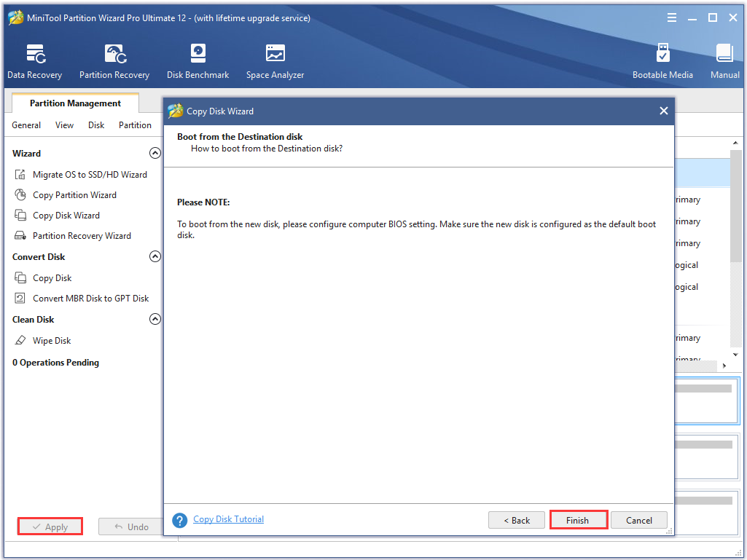Click the partition list vertical scrollbar
This screenshot has width=747, height=560.
coord(735,206)
